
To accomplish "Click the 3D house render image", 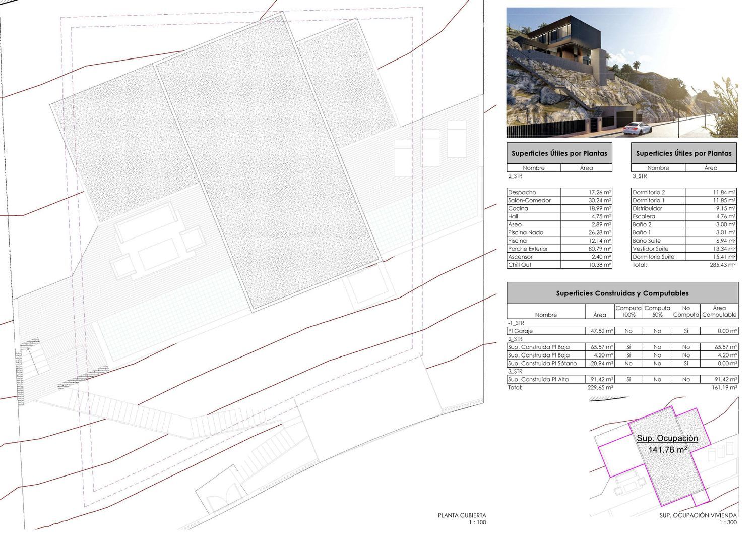I will [x=622, y=73].
